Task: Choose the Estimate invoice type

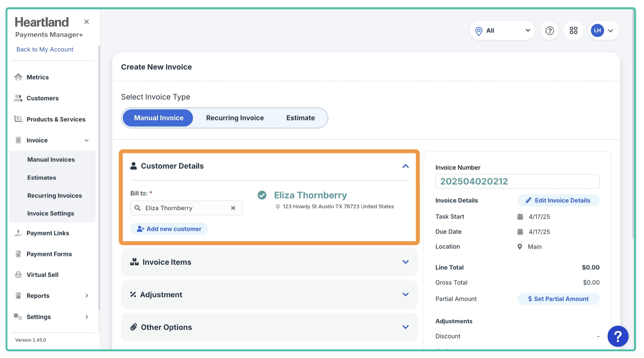Action: [x=300, y=118]
